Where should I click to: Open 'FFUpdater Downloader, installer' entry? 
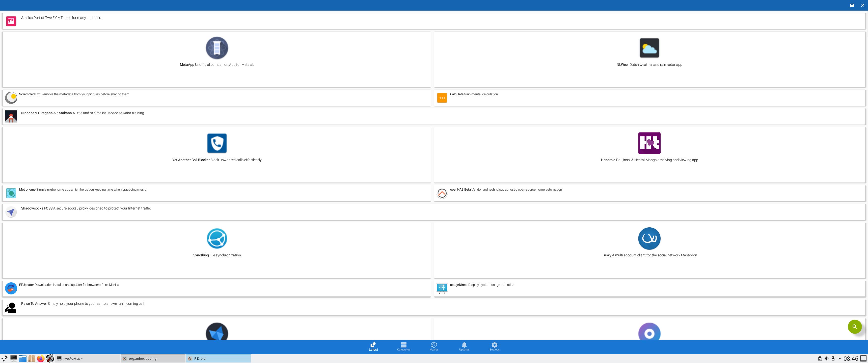(217, 288)
